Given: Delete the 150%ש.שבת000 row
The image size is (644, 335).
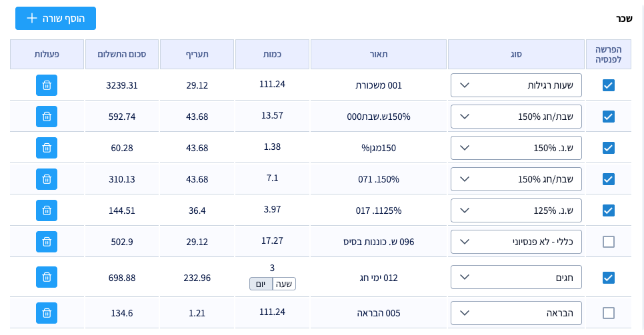Looking at the screenshot, I should [x=47, y=117].
